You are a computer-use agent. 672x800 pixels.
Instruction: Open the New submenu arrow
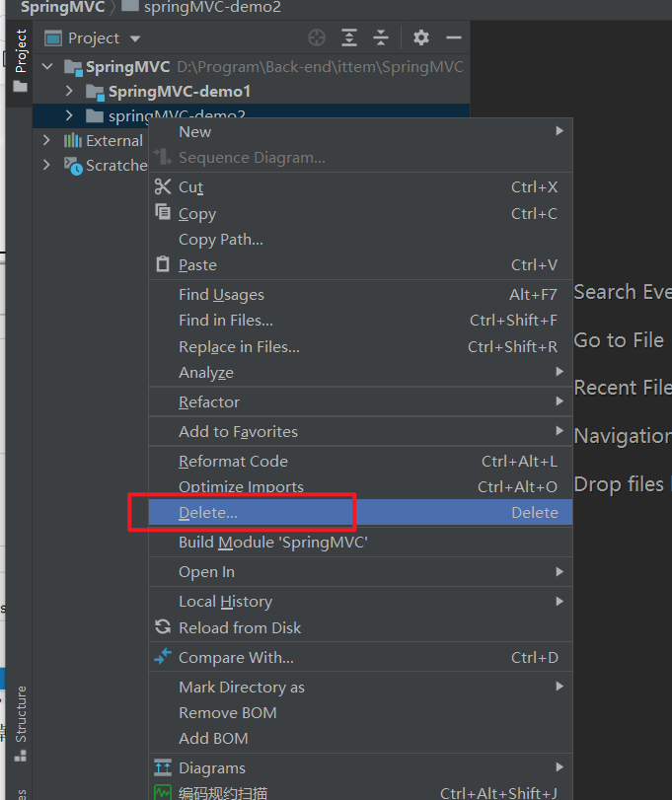point(560,131)
